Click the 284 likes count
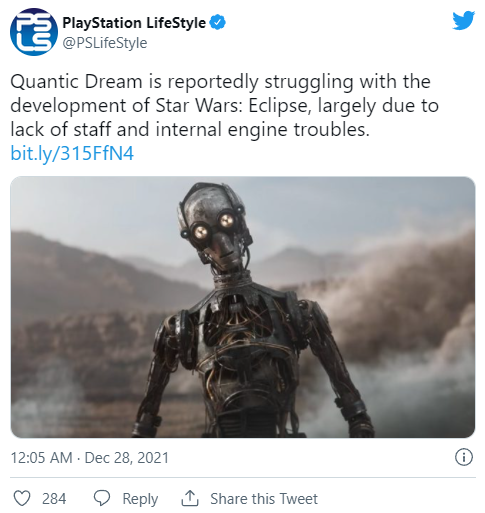This screenshot has width=485, height=513. click(x=54, y=499)
